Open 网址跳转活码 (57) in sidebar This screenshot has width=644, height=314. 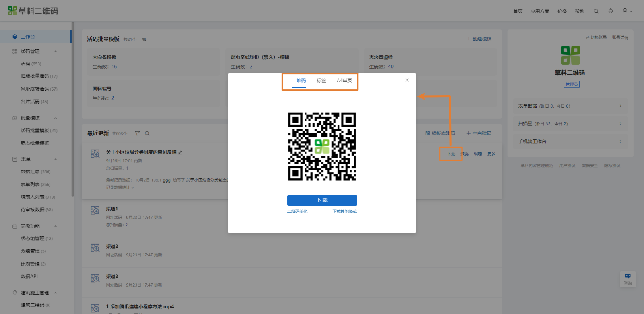click(x=39, y=89)
